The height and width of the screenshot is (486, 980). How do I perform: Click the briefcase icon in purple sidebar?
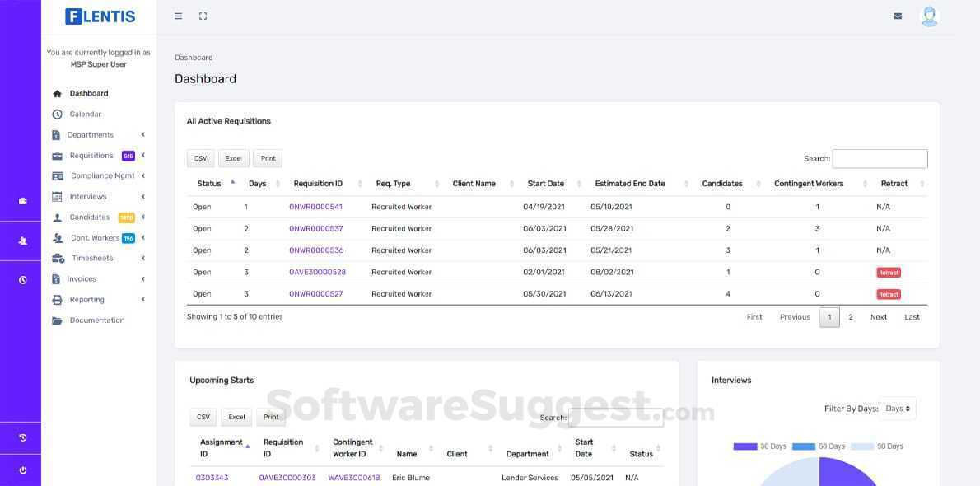(x=23, y=201)
